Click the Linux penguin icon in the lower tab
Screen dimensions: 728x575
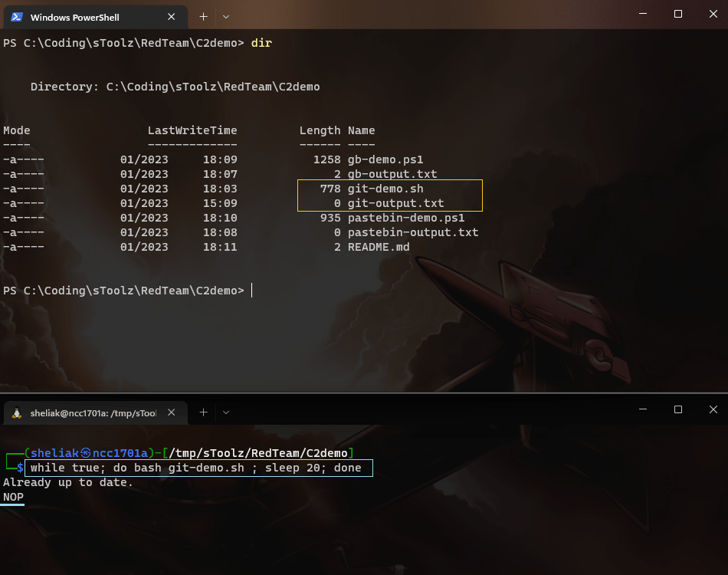pos(16,413)
